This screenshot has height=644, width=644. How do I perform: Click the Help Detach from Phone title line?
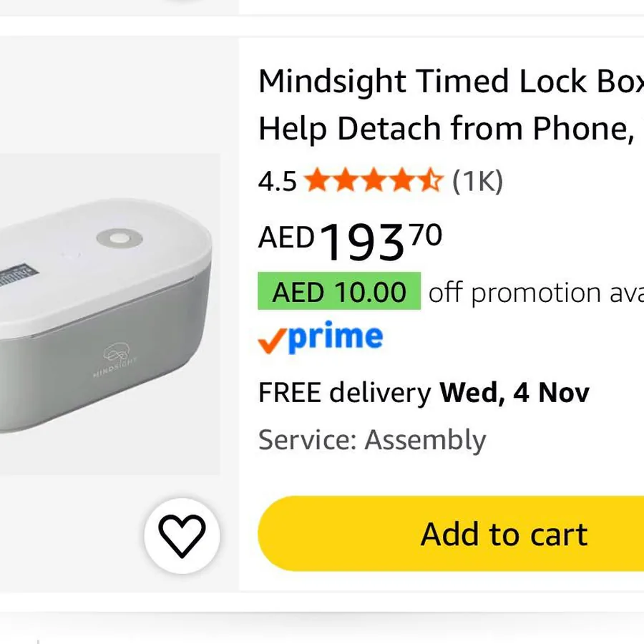451,129
